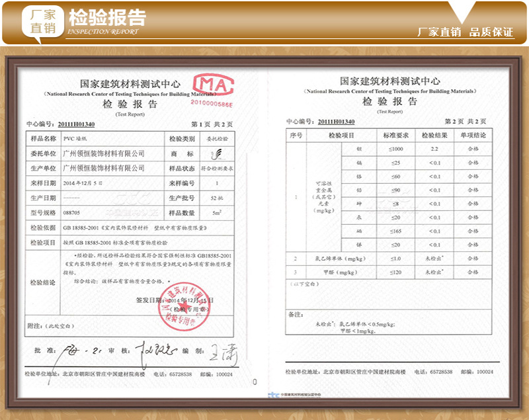Click 国家建筑材料测试中心 title on page 2

389,81
